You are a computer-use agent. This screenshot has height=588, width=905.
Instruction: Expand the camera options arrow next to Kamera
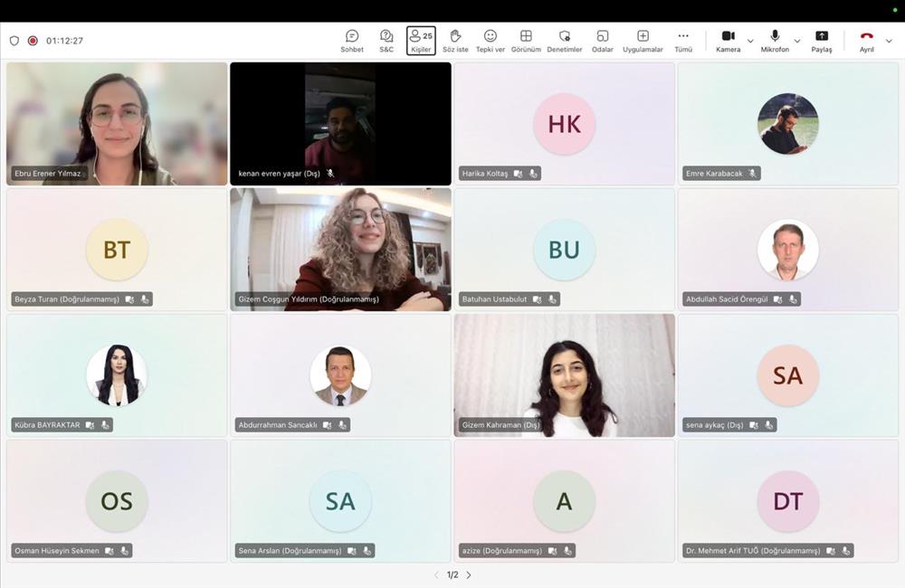[750, 41]
